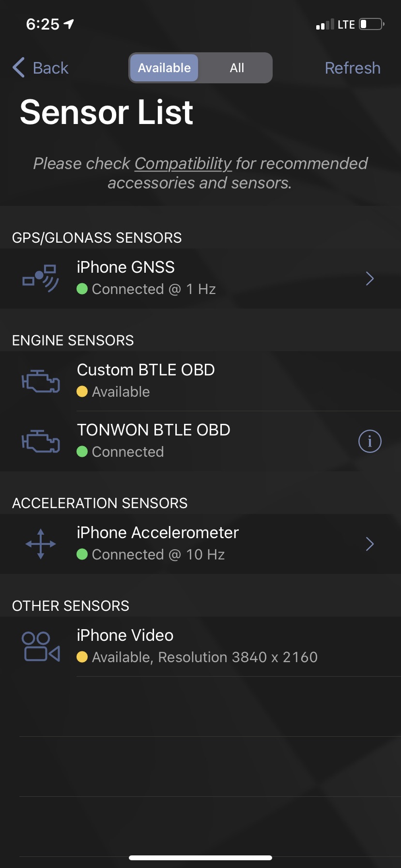This screenshot has width=401, height=868.
Task: Tap the accelerometer axis arrows icon
Action: point(41,544)
